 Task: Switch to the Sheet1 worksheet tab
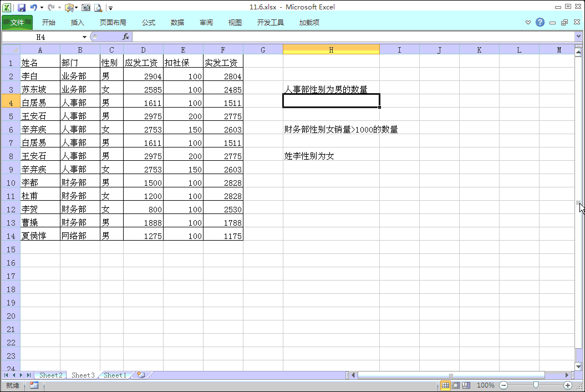click(x=115, y=375)
